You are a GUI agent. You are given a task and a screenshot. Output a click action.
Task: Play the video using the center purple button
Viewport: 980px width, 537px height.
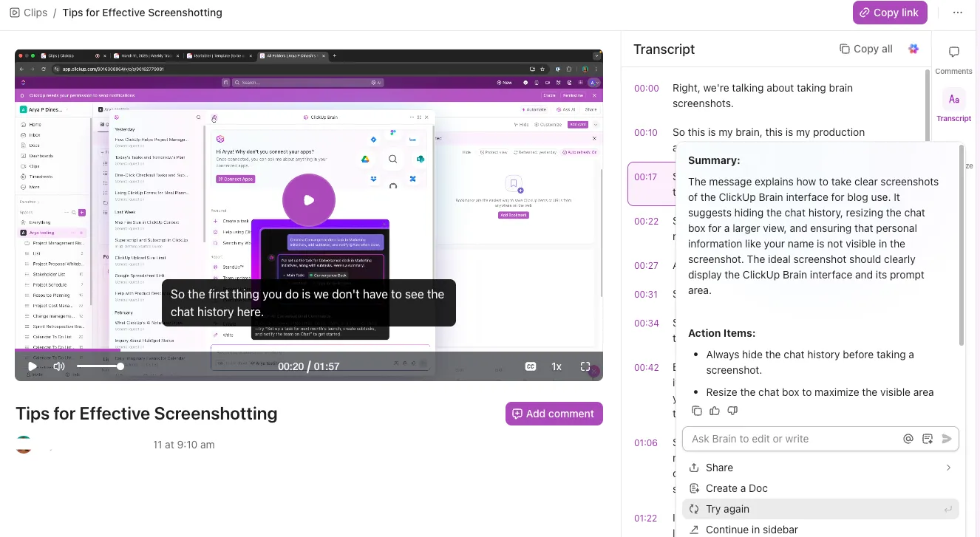click(309, 200)
